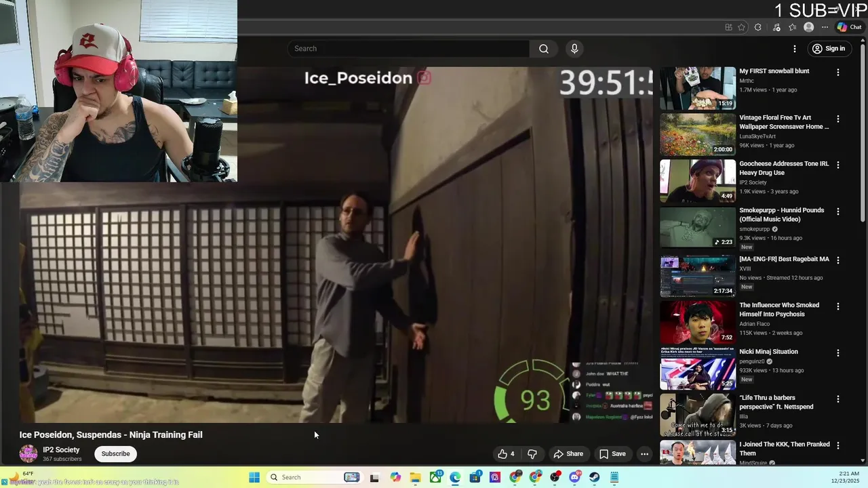The width and height of the screenshot is (868, 488).
Task: Open options menu for 'Goocheese Addresses' video
Action: pyautogui.click(x=838, y=165)
